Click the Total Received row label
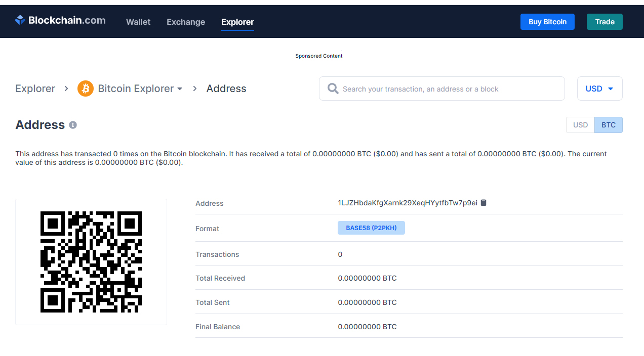 click(220, 278)
